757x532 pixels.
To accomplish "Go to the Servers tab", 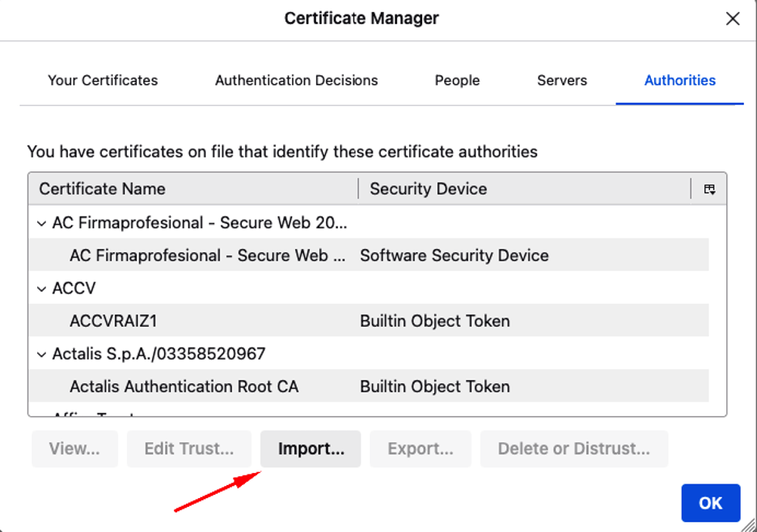I will pyautogui.click(x=562, y=80).
